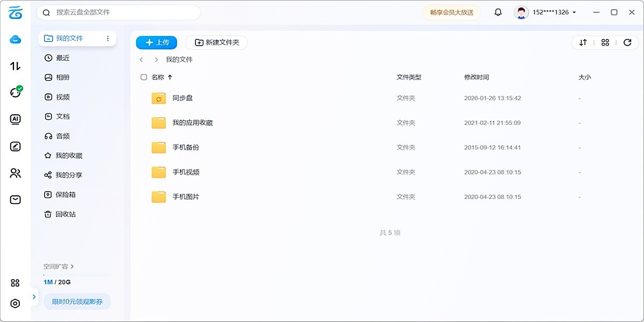The width and height of the screenshot is (644, 322).
Task: Switch to grid view in the toolbar
Action: 605,42
